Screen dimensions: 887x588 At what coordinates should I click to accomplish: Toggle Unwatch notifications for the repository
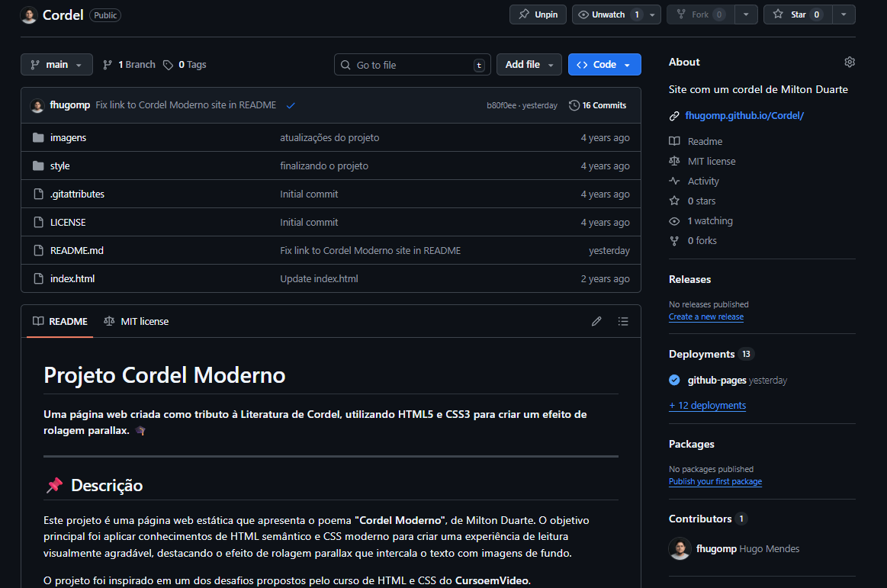[x=609, y=14]
